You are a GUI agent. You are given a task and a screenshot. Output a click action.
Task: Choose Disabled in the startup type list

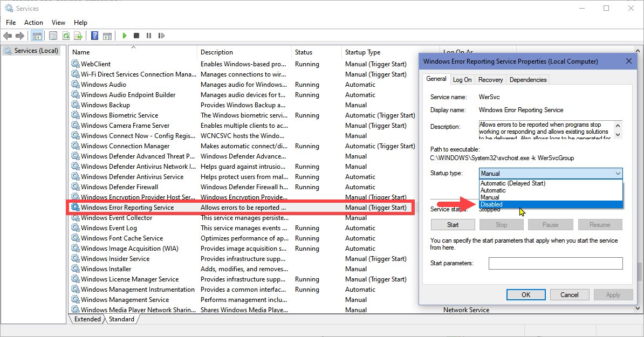click(551, 204)
